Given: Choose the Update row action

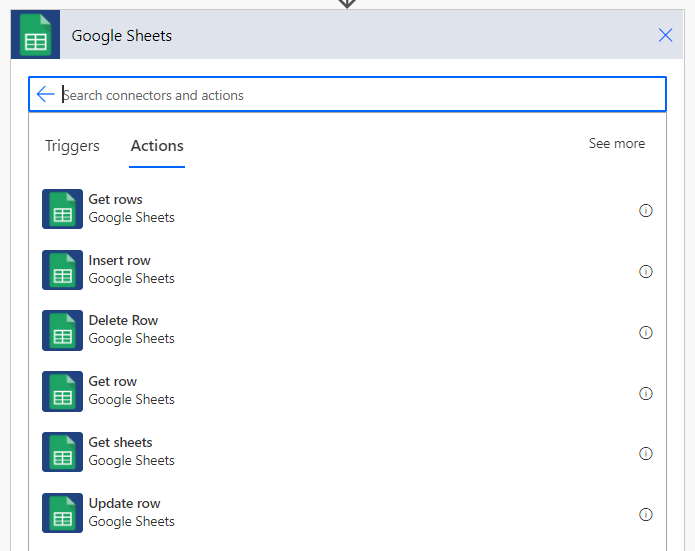Looking at the screenshot, I should pos(348,512).
